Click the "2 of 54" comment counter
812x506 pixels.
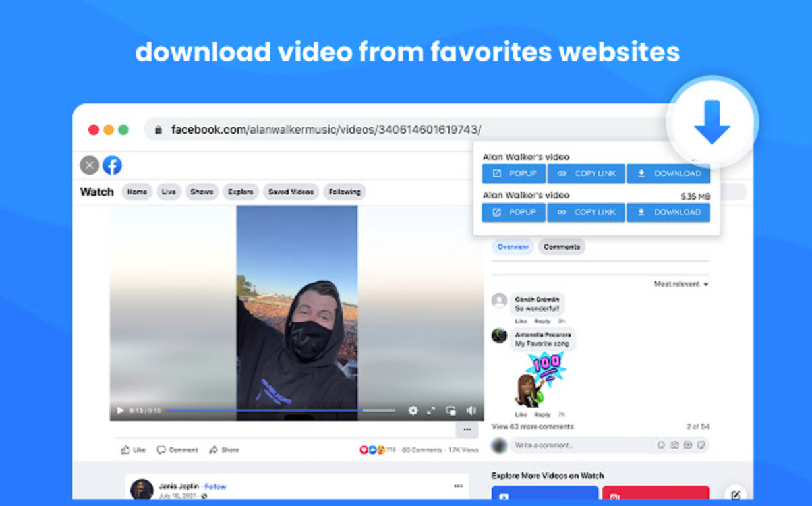[x=698, y=426]
